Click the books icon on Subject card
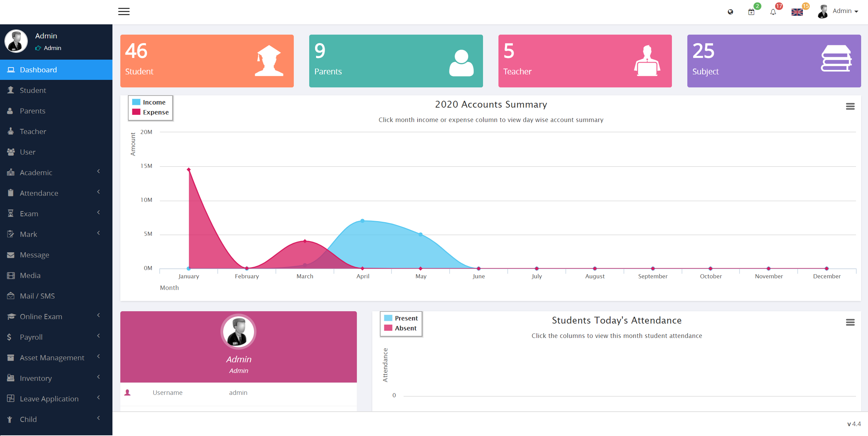The width and height of the screenshot is (868, 436). pos(836,59)
